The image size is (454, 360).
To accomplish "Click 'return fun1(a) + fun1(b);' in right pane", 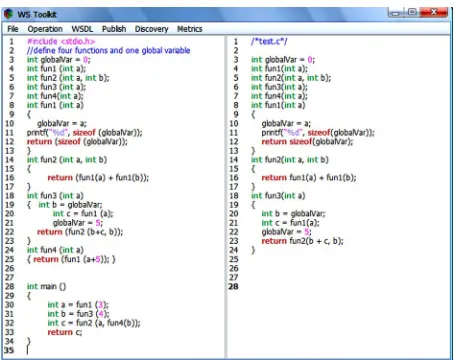I will point(309,178).
